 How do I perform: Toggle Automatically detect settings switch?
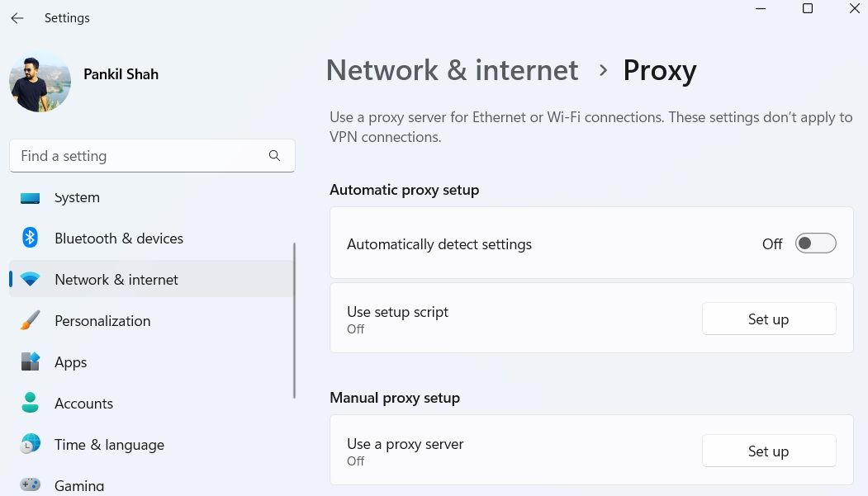(x=815, y=244)
